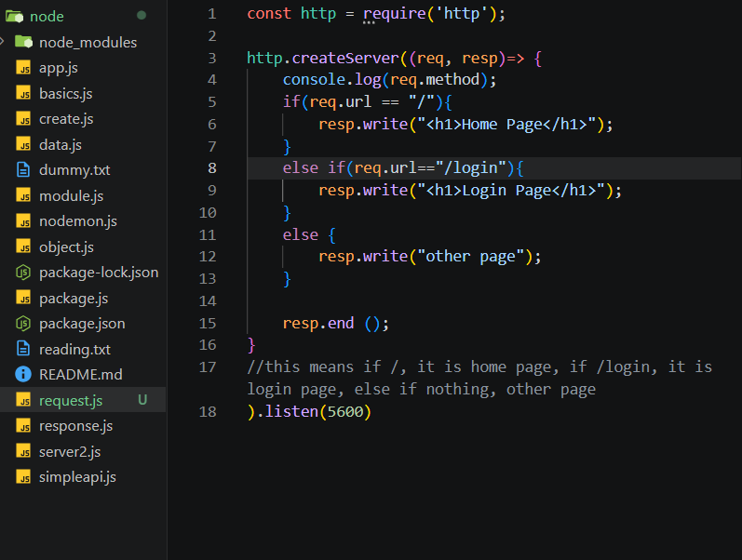Screen dimensions: 742x560
Task: Click the node_modules folder icon
Action: tap(23, 42)
